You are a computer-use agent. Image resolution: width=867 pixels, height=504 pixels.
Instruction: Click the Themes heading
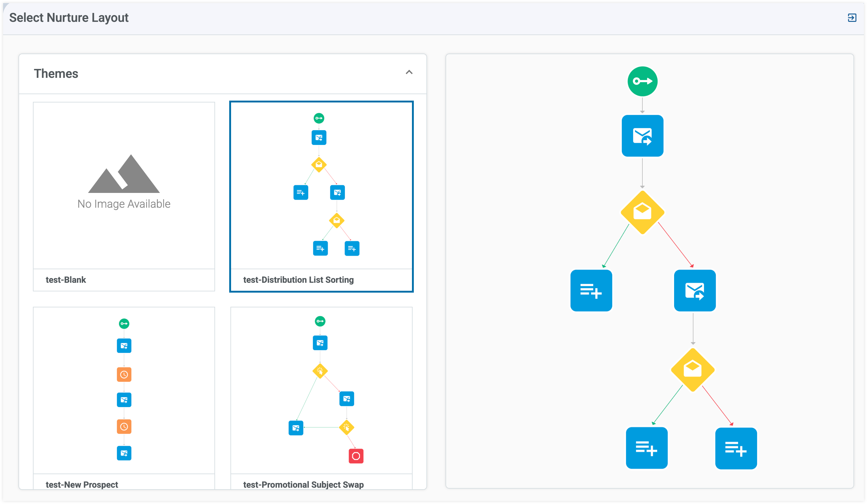click(56, 74)
